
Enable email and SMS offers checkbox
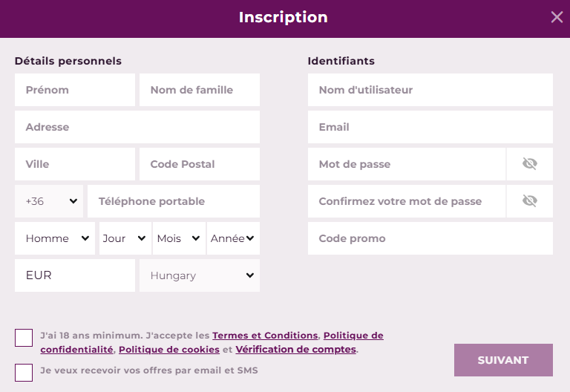click(24, 373)
